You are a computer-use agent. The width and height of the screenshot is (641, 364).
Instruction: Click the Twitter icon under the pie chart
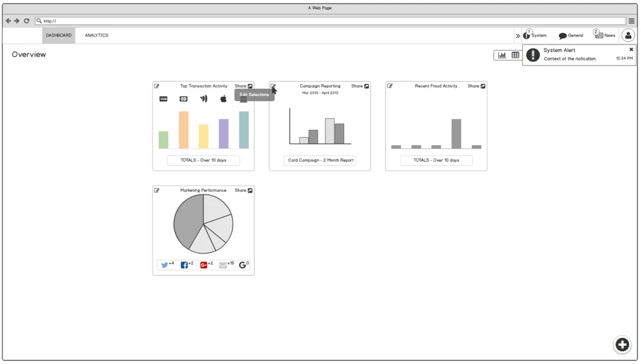(164, 264)
